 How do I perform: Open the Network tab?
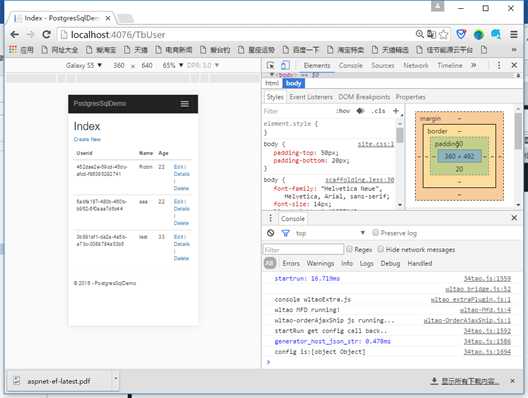(416, 65)
